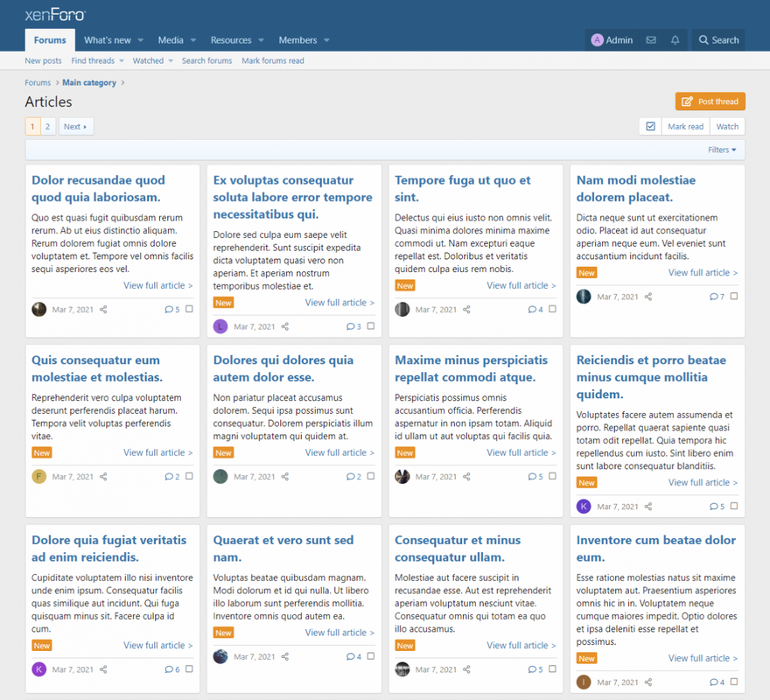
Task: Click author avatar on Dolor recusandae article
Action: [x=39, y=310]
